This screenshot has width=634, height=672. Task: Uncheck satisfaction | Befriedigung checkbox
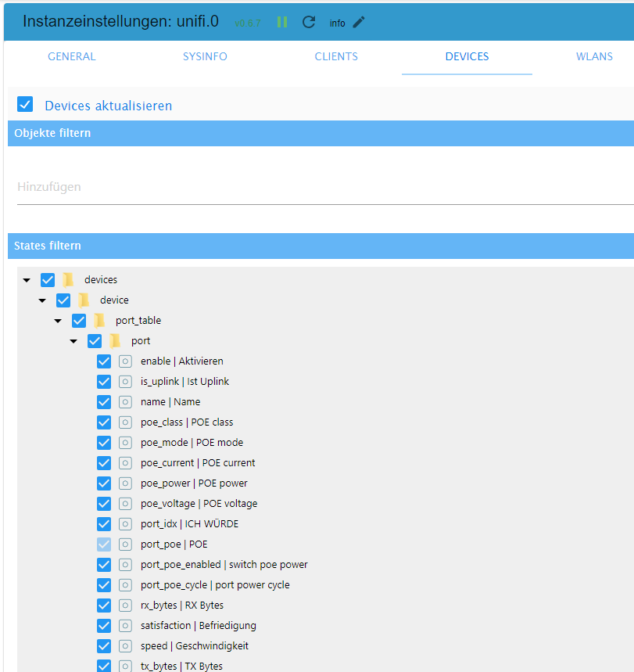click(104, 626)
